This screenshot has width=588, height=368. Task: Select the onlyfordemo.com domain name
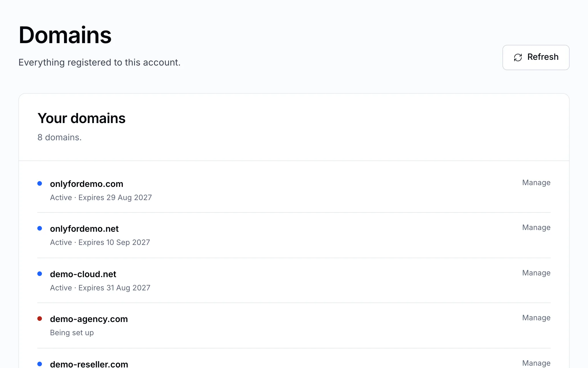coord(86,184)
